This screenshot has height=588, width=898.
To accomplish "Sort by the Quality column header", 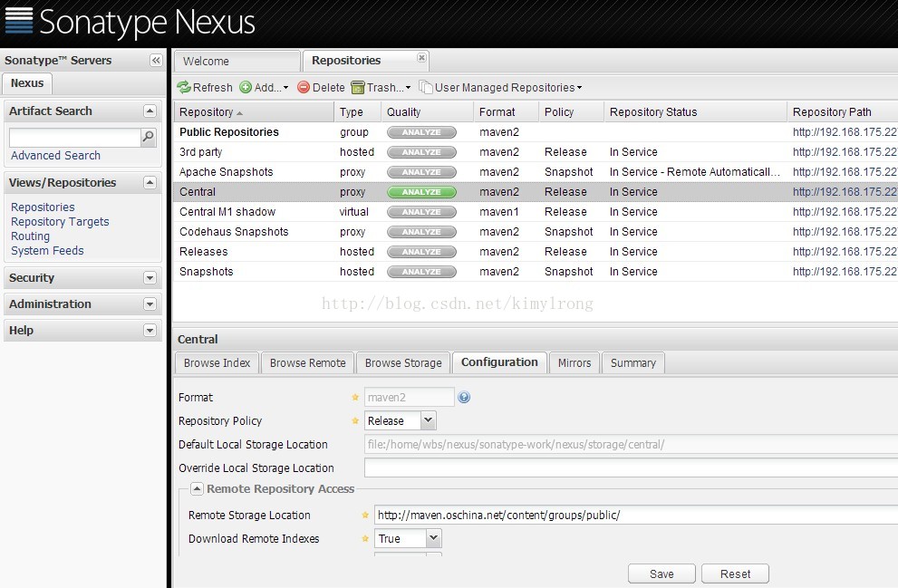I will click(x=427, y=112).
